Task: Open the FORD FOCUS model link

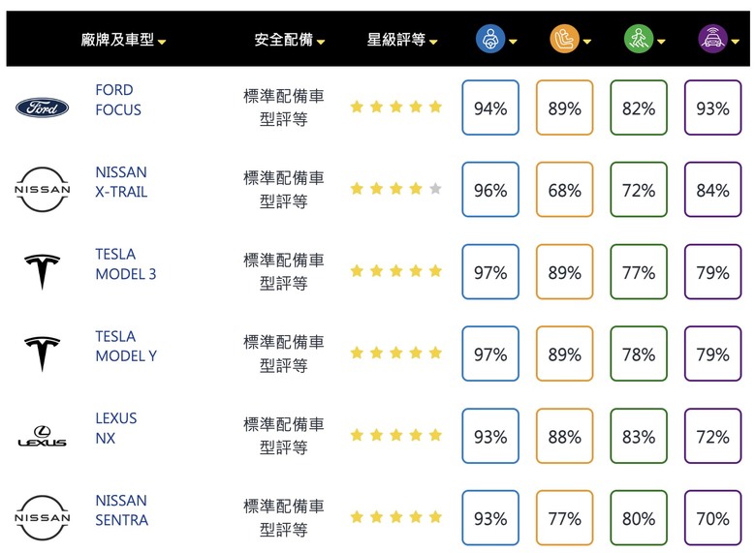Action: (x=118, y=100)
